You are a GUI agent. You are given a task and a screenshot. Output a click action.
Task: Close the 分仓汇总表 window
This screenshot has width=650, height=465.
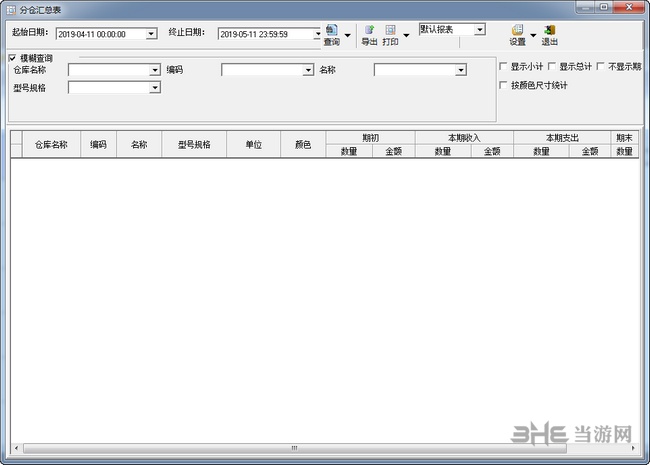[x=628, y=7]
